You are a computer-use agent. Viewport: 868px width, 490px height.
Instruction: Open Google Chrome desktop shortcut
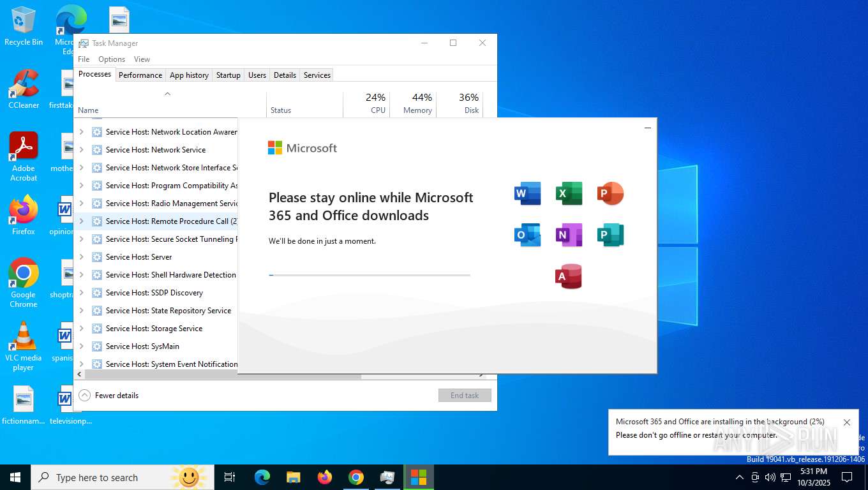pyautogui.click(x=24, y=283)
